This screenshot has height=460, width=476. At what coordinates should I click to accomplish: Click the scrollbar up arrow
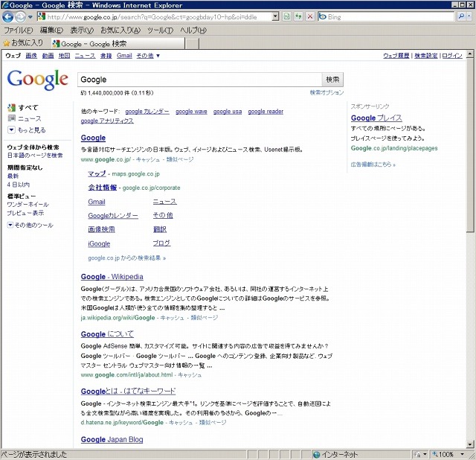point(470,54)
